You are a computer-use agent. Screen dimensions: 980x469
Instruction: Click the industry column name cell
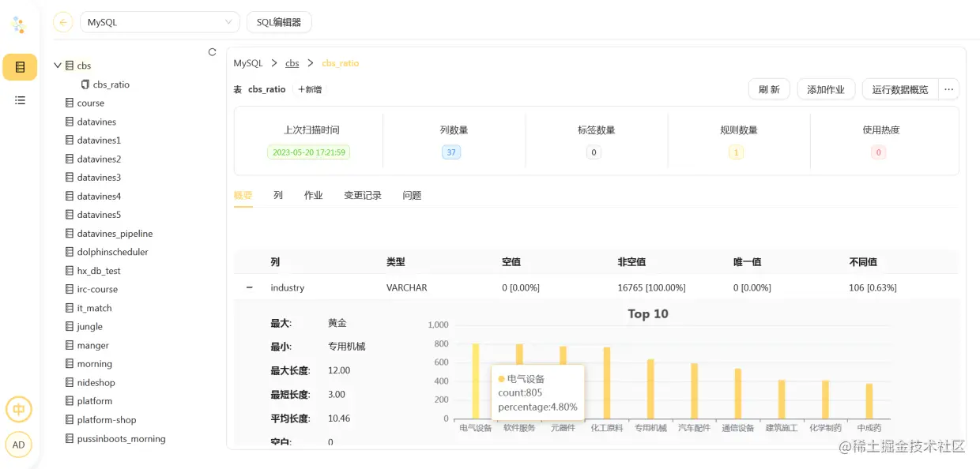tap(288, 287)
